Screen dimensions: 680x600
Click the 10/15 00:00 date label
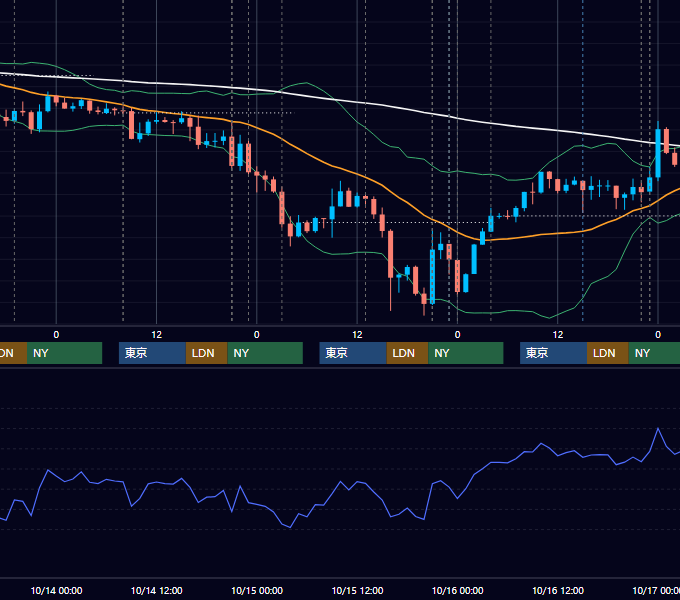(257, 590)
